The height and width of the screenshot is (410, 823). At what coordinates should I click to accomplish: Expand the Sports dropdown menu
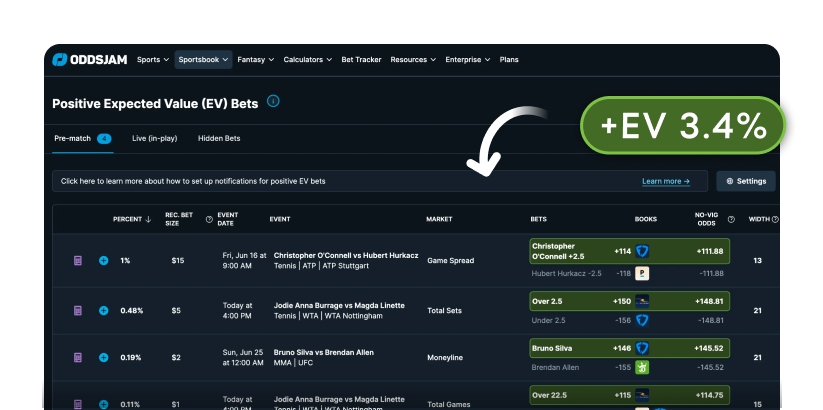tap(152, 60)
